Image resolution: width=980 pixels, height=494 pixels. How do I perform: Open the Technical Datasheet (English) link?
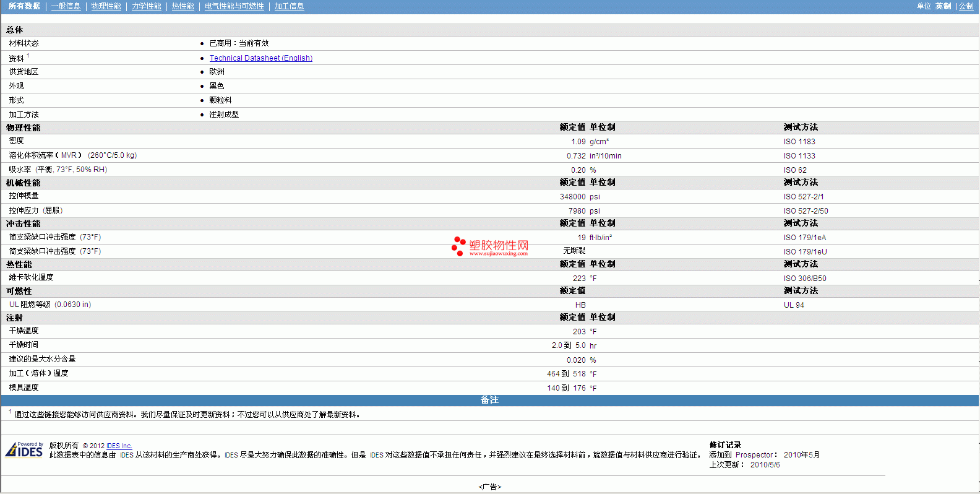point(260,58)
